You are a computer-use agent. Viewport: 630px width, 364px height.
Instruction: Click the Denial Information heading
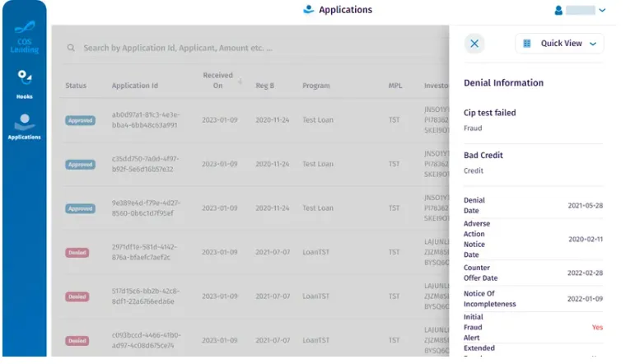(x=503, y=82)
